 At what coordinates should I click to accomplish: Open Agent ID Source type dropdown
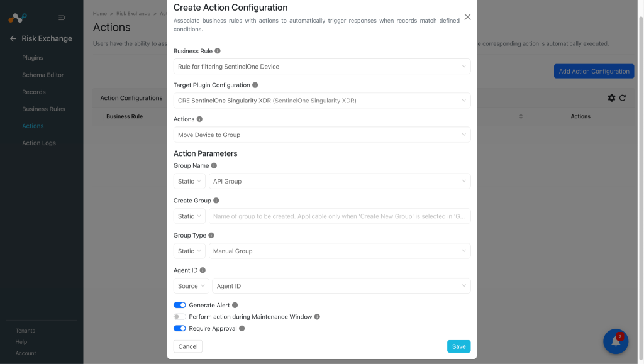point(191,286)
